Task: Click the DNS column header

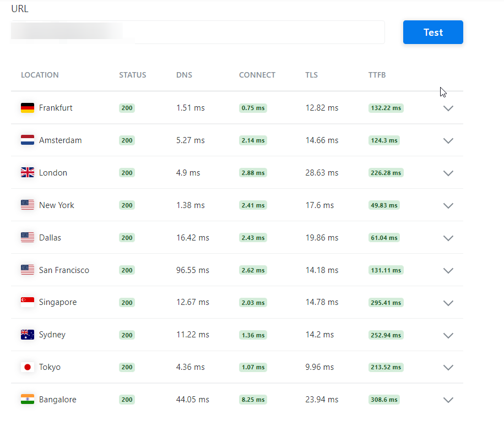Action: coord(184,75)
